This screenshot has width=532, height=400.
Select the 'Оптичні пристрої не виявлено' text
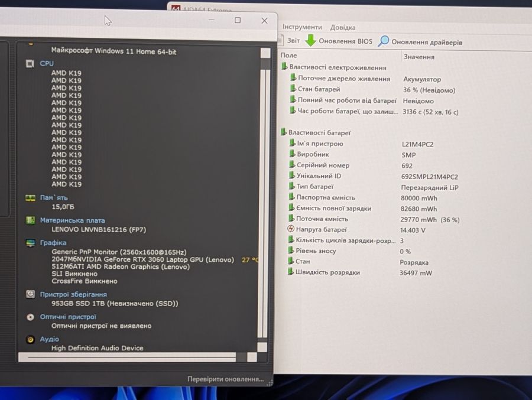click(x=102, y=326)
